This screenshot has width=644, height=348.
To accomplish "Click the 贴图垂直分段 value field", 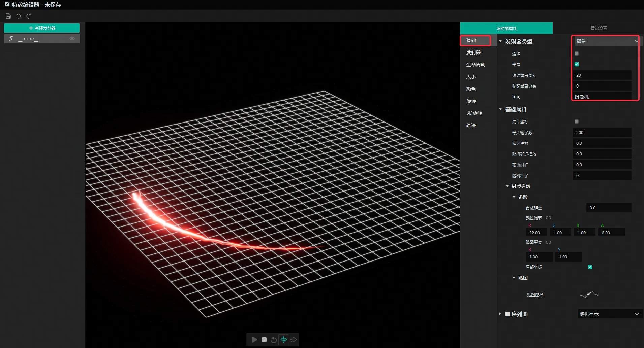I will (602, 86).
